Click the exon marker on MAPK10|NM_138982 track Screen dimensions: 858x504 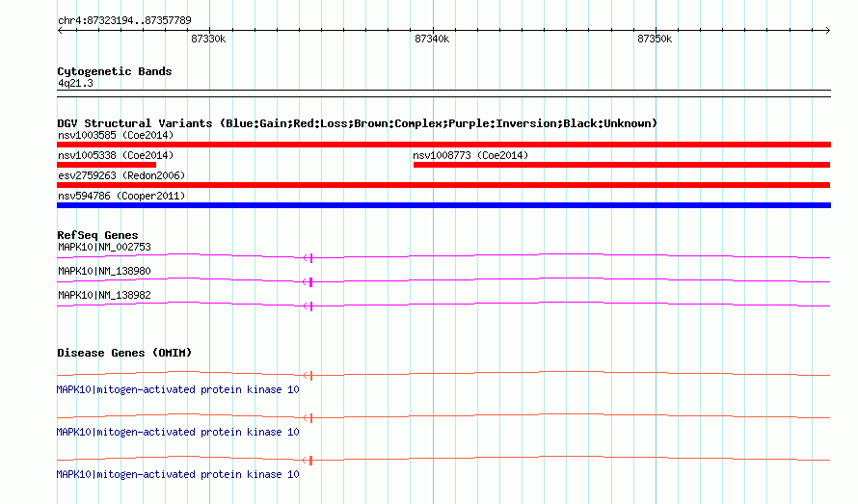tap(310, 305)
